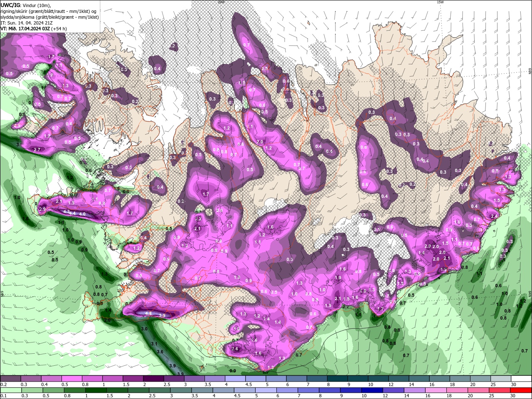Click the '2.6' snowfall value on the map
The width and height of the screenshot is (532, 399).
(x=235, y=349)
